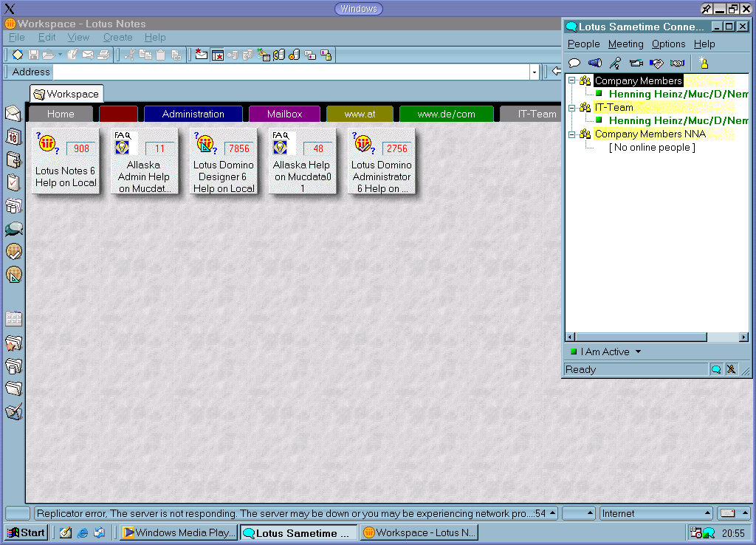Viewport: 756px width, 545px height.
Task: Select the unnamed dark red workspace tab
Action: (x=118, y=114)
